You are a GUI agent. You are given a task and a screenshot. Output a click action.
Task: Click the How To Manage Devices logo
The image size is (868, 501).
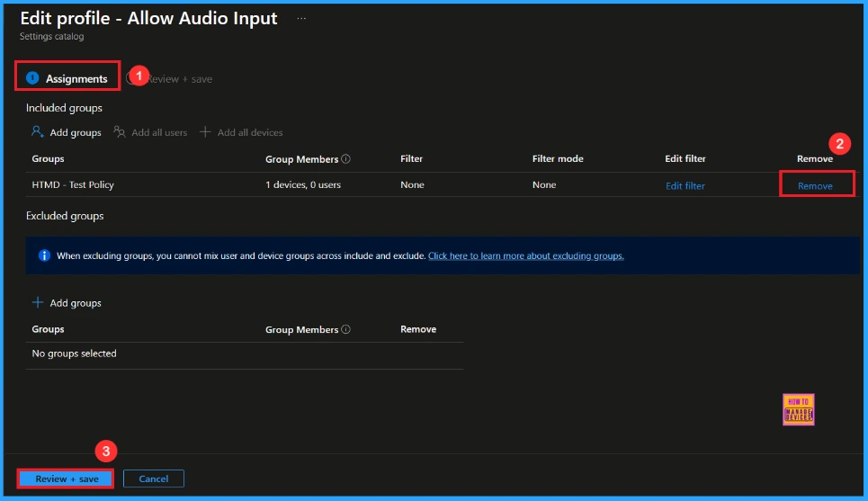tap(799, 409)
